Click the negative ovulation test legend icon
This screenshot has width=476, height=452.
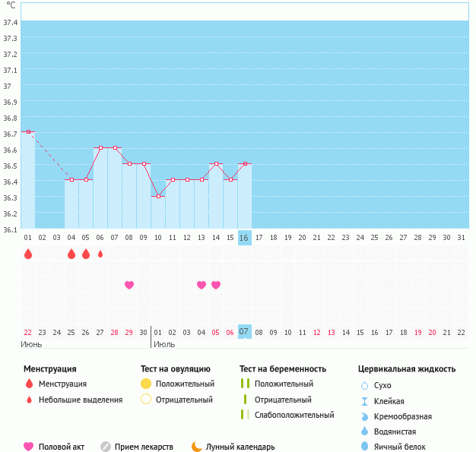point(146,400)
